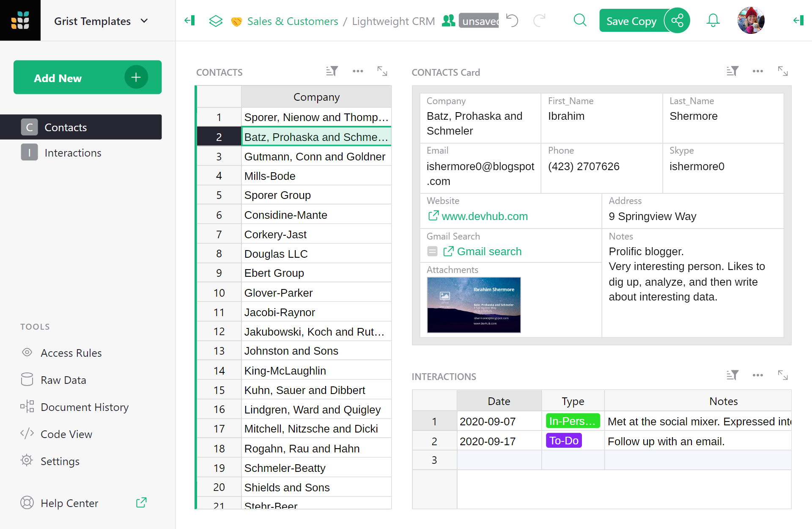Click the Add New button
Image resolution: width=812 pixels, height=529 pixels.
88,77
